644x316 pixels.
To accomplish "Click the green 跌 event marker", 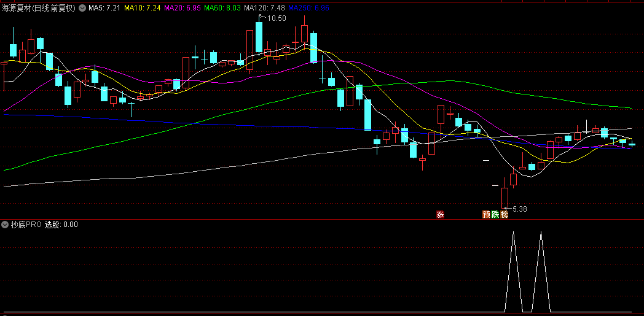I will click(495, 215).
